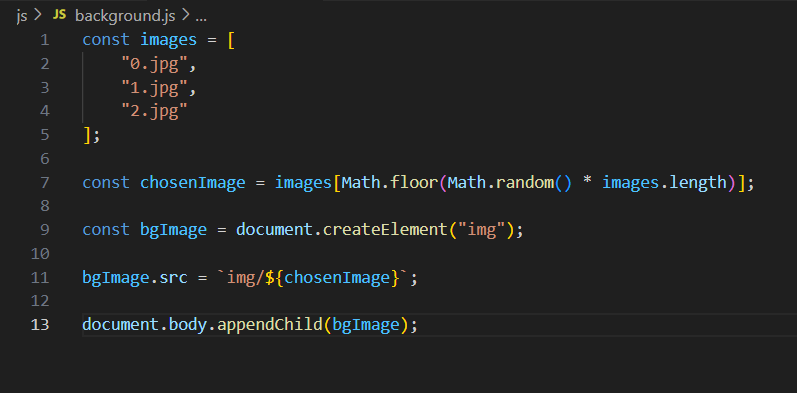Click the chosenImage variable declaration
The width and height of the screenshot is (797, 393).
pyautogui.click(x=193, y=182)
